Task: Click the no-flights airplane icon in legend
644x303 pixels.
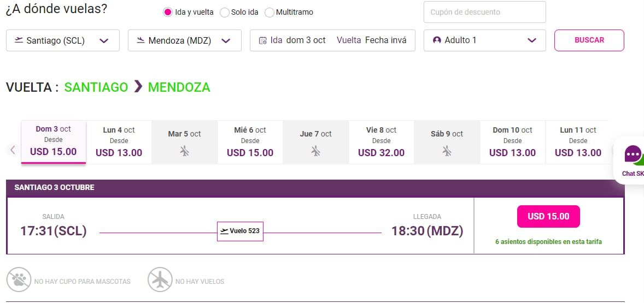Action: click(160, 281)
